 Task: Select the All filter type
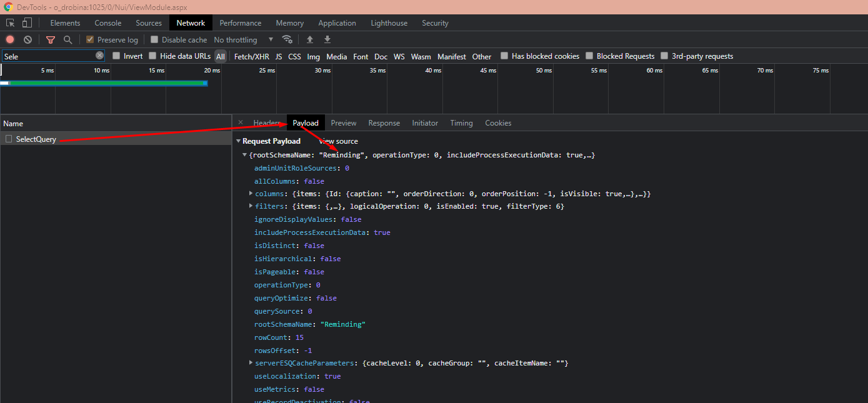point(221,56)
